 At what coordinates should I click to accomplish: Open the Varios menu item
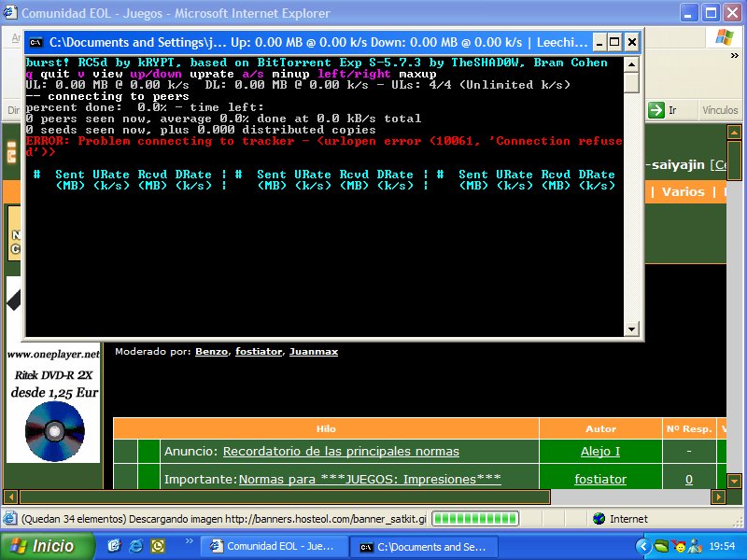(684, 192)
